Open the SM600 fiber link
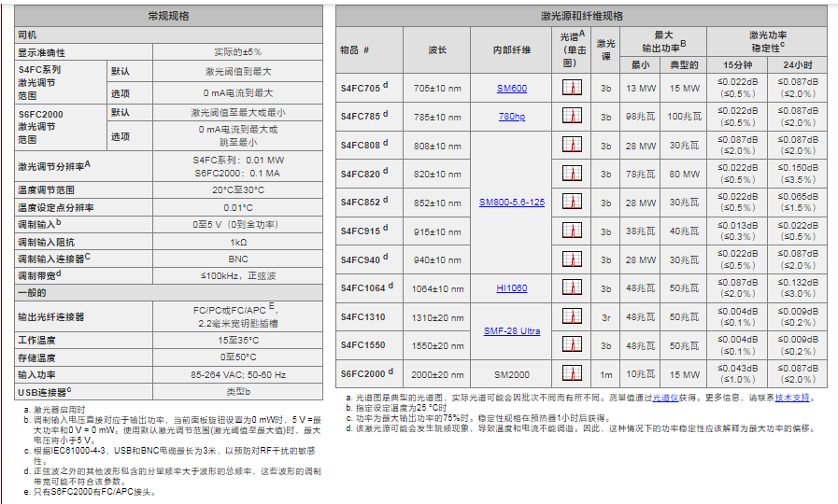The width and height of the screenshot is (838, 504). pos(511,89)
